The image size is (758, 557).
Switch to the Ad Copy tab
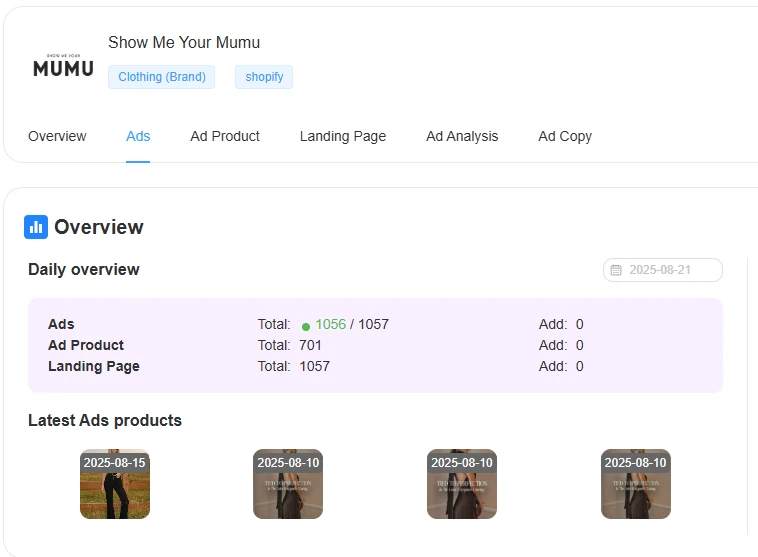(x=565, y=136)
